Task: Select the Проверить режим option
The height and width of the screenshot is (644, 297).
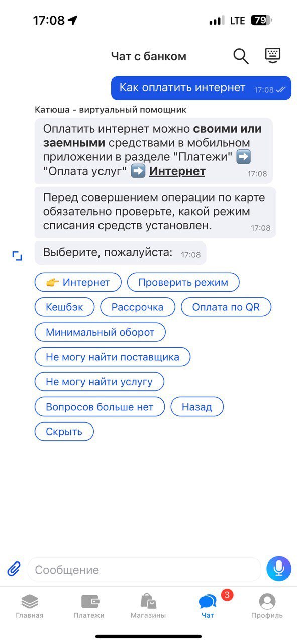Action: 183,282
